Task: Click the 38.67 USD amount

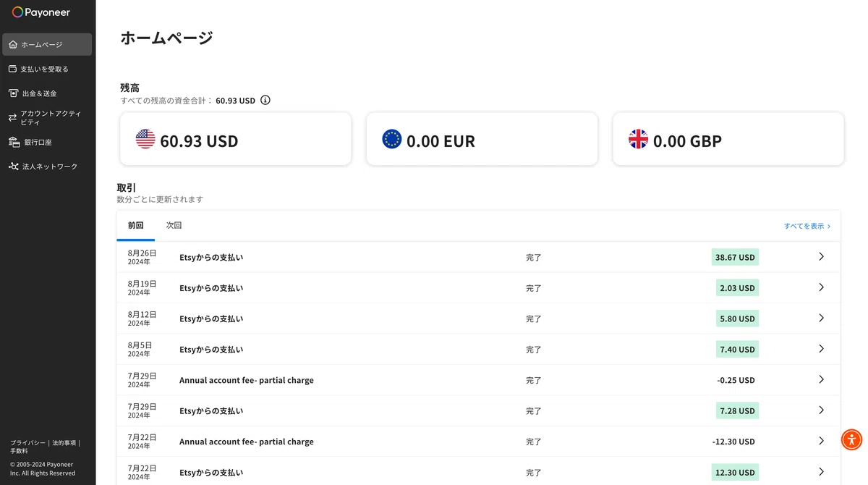Action: 735,257
